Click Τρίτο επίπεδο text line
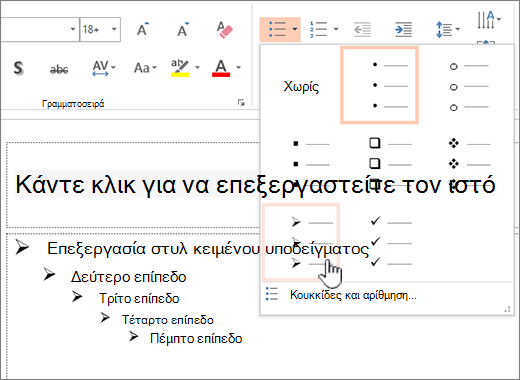Image resolution: width=520 pixels, height=380 pixels. click(139, 298)
